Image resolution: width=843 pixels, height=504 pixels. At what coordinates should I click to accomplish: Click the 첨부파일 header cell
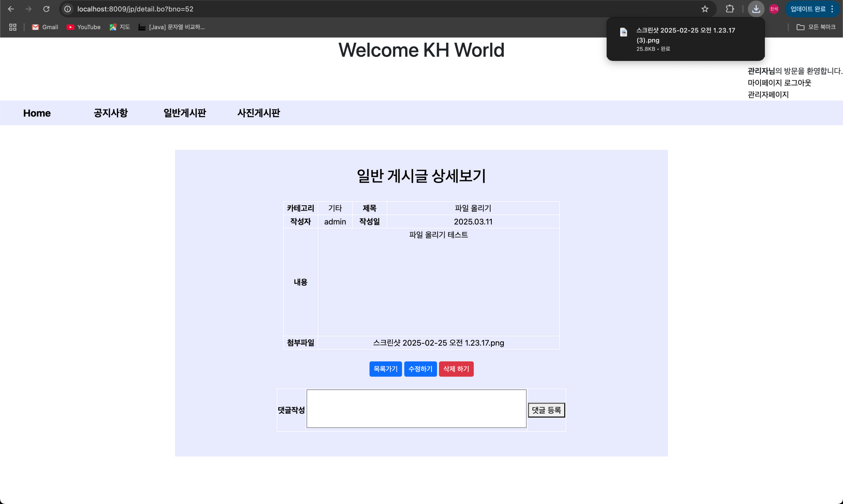301,343
